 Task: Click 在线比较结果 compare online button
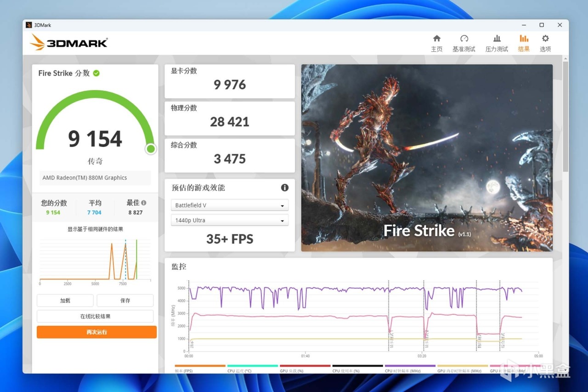pos(95,316)
